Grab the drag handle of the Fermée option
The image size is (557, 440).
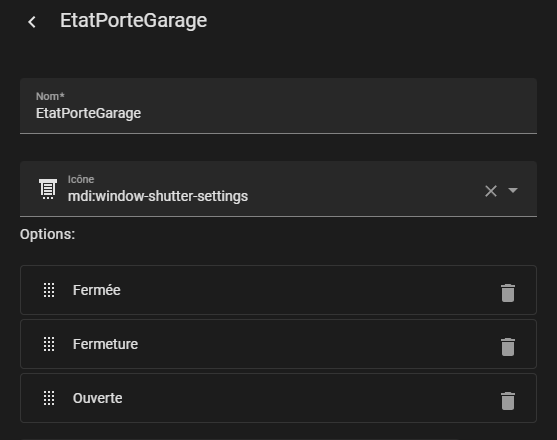pos(49,290)
